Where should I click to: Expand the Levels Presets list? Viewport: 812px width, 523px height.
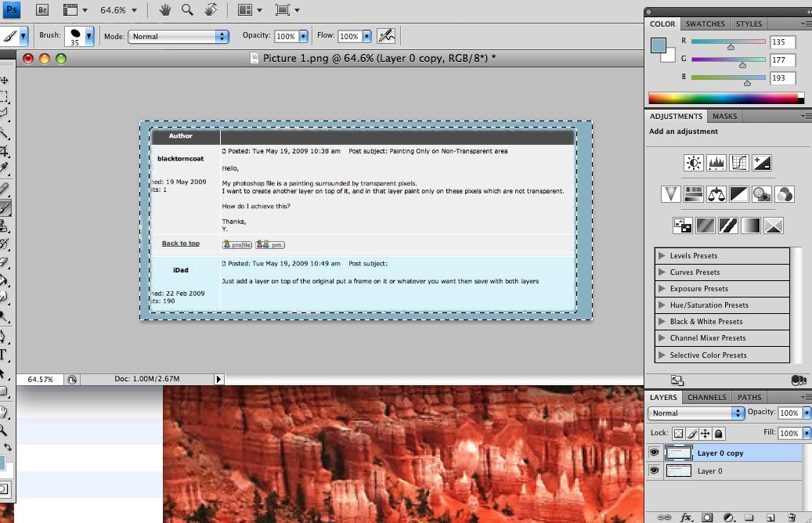click(x=662, y=256)
